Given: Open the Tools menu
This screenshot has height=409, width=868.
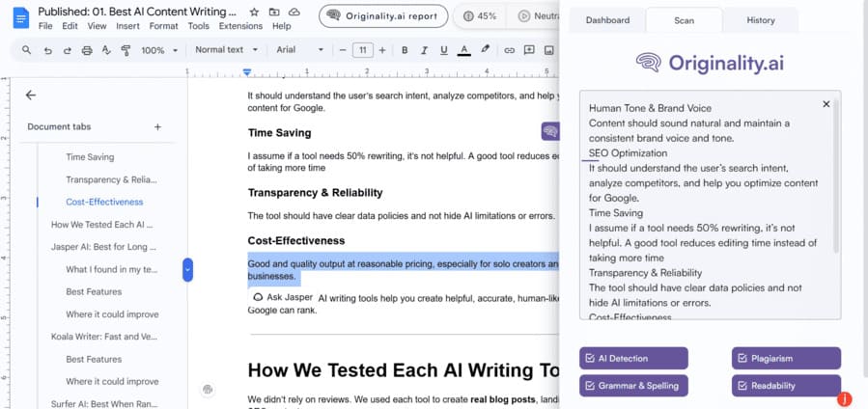Looking at the screenshot, I should click(x=199, y=26).
